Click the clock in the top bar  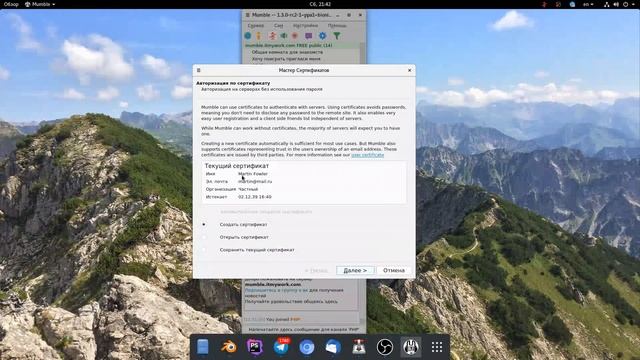(320, 4)
